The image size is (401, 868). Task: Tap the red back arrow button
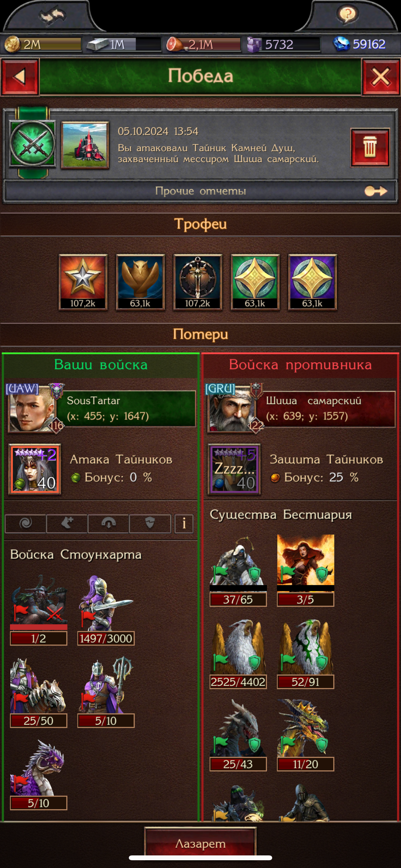[20, 77]
